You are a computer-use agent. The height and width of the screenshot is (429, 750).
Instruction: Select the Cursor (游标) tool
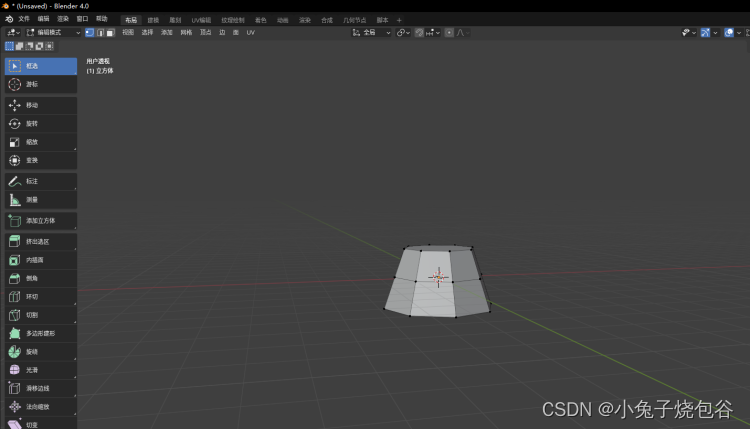[x=41, y=84]
